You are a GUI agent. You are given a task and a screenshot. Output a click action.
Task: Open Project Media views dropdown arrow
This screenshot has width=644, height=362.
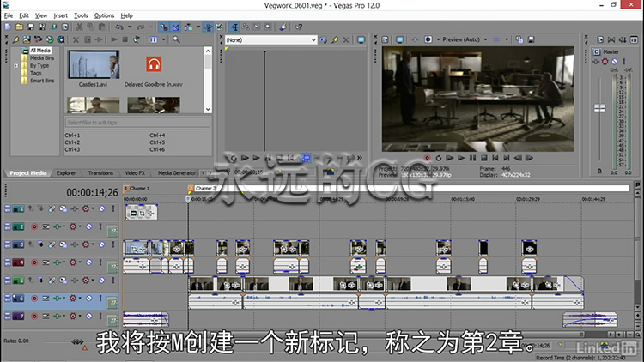click(x=163, y=39)
